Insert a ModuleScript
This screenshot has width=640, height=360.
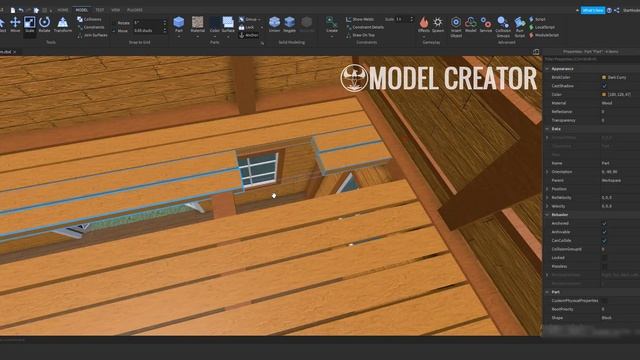coord(544,35)
